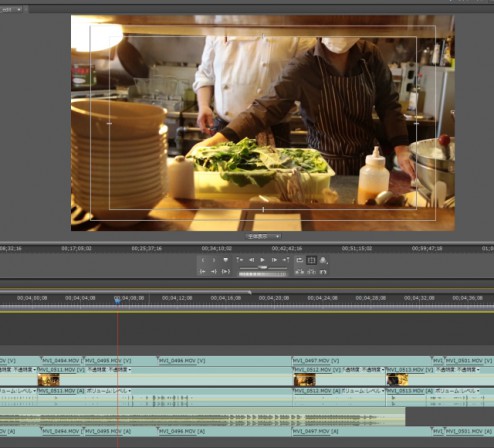The width and height of the screenshot is (494, 448).
Task: Select clip MVI_0496.MOV [V]
Action: pyautogui.click(x=225, y=361)
